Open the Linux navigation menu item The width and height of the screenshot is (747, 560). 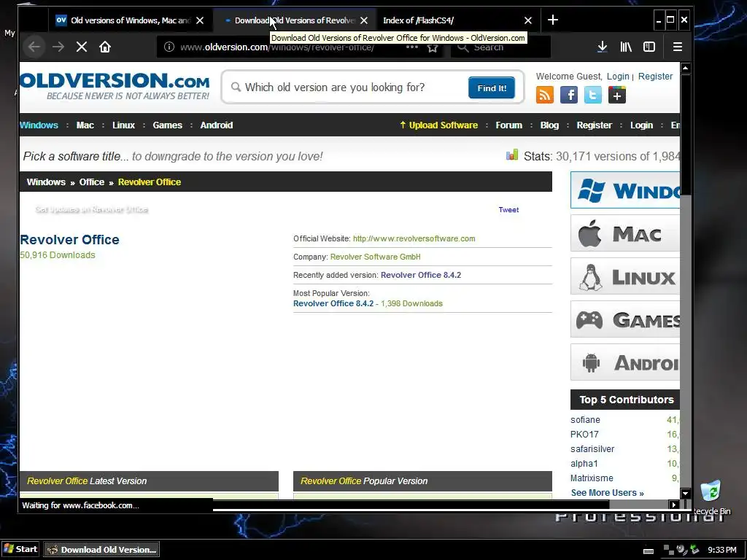click(124, 125)
